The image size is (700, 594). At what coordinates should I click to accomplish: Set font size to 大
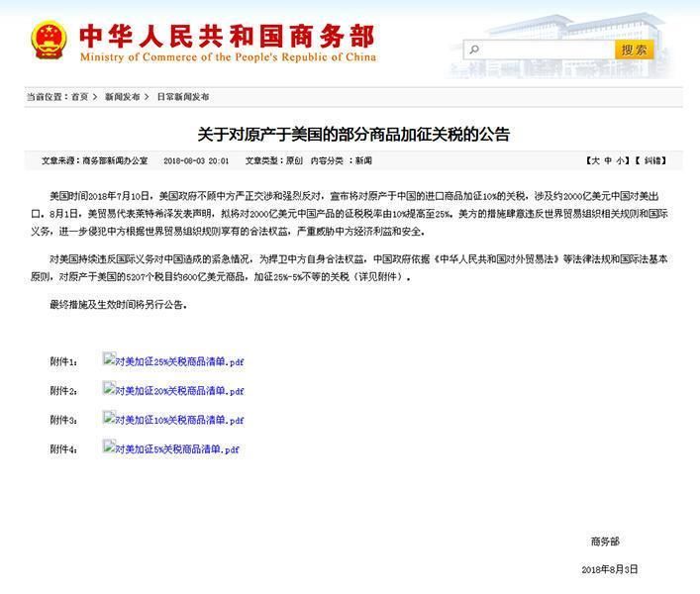point(595,160)
